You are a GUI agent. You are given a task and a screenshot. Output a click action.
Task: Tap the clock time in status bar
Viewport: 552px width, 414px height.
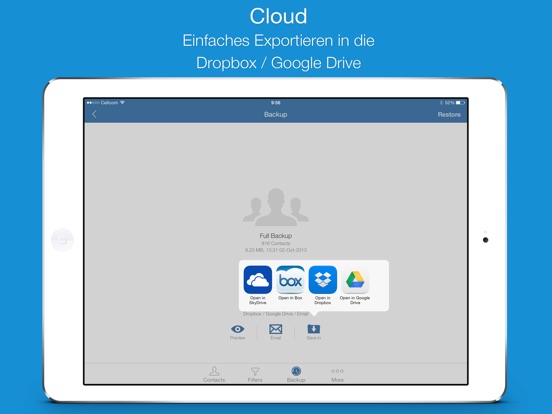tap(276, 103)
